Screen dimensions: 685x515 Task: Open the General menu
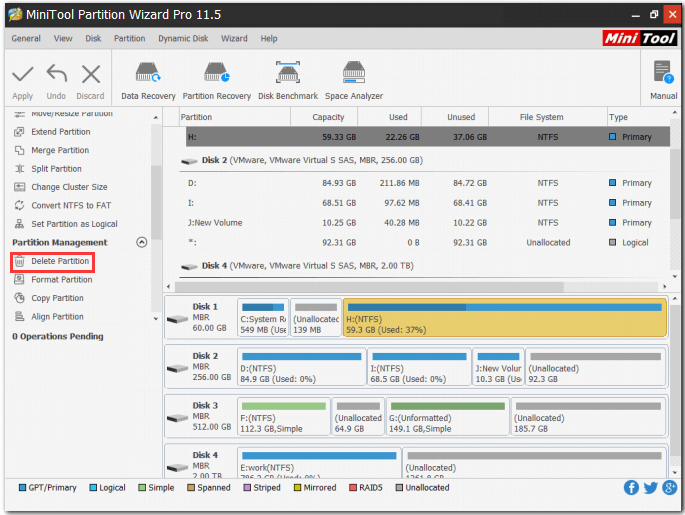[26, 38]
